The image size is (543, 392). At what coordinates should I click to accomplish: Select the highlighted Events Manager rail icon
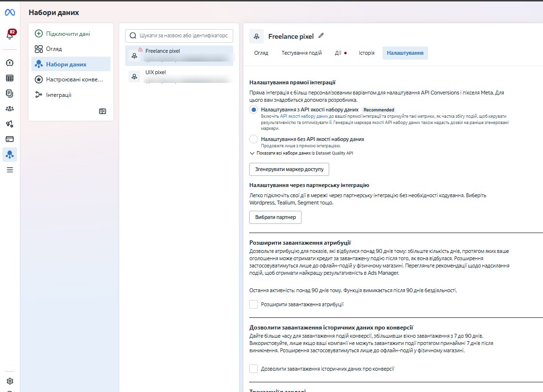point(10,154)
